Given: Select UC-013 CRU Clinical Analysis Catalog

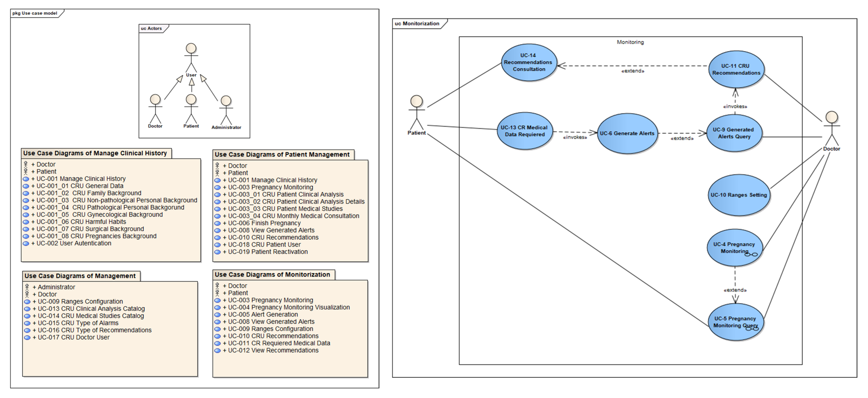Looking at the screenshot, I should pos(85,309).
